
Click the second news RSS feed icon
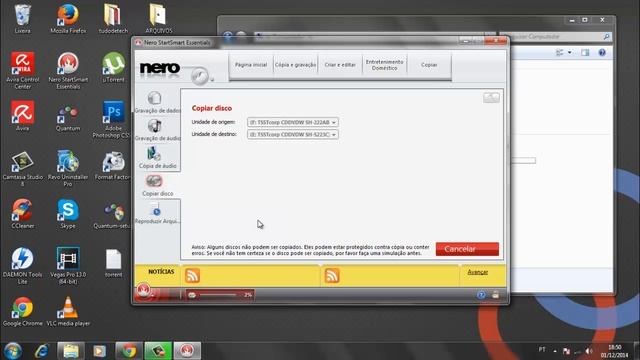[332, 276]
